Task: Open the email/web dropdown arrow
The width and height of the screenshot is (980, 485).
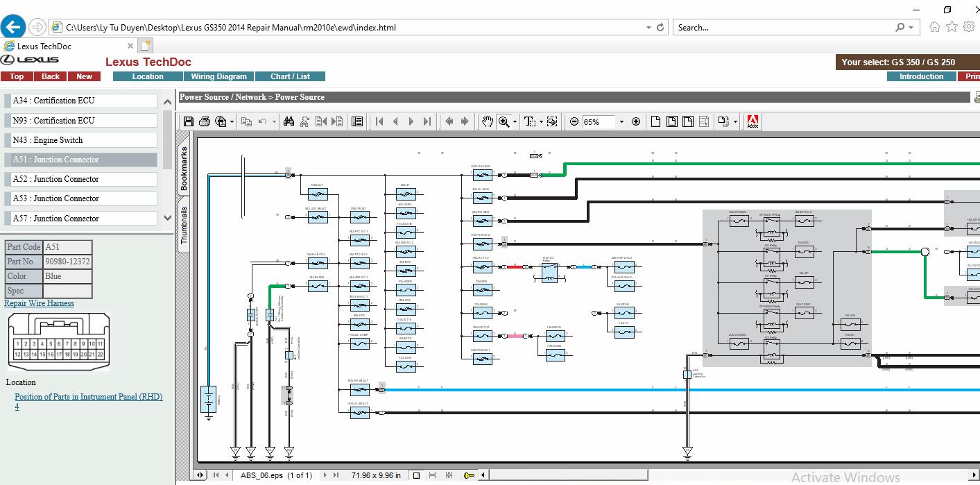Action: coord(232,121)
